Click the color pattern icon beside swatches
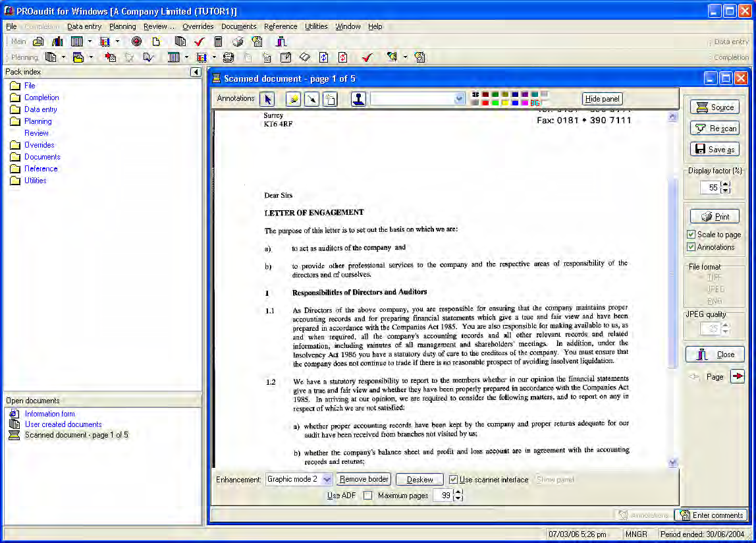The image size is (756, 543). (475, 95)
